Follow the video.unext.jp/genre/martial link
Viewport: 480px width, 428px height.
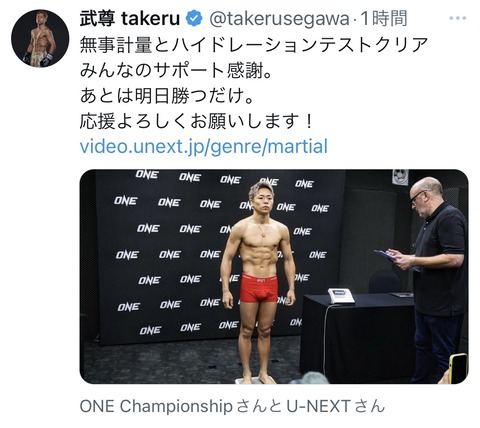coord(204,146)
